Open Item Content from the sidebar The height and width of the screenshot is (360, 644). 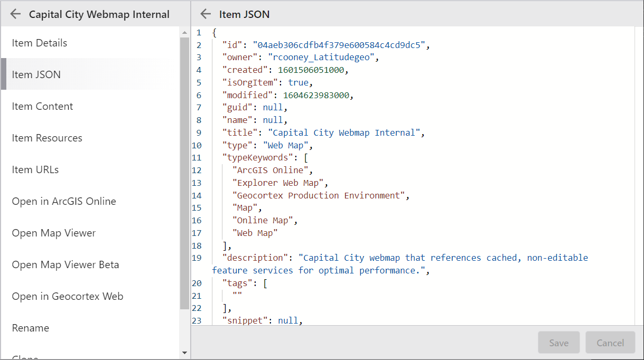[x=90, y=106]
